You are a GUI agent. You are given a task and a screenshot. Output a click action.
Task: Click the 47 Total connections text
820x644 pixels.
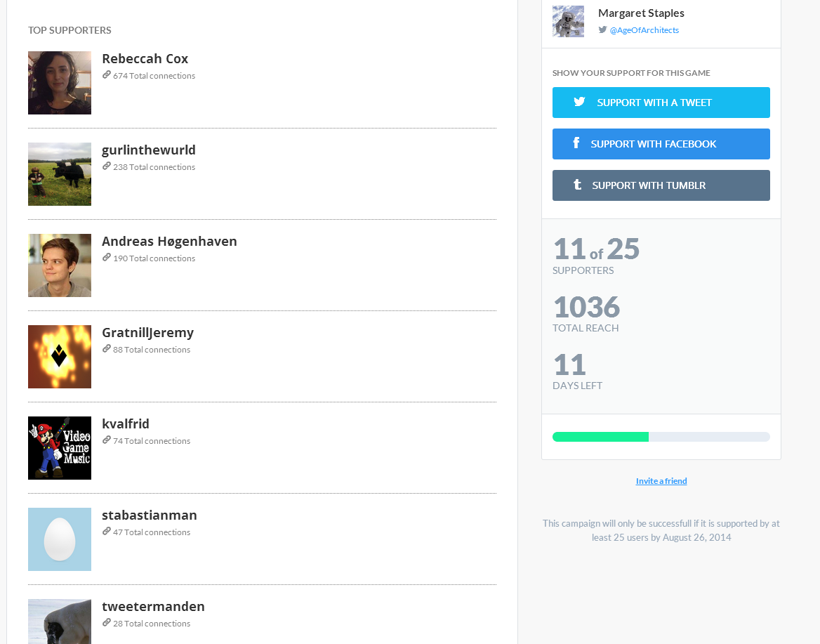pos(152,532)
